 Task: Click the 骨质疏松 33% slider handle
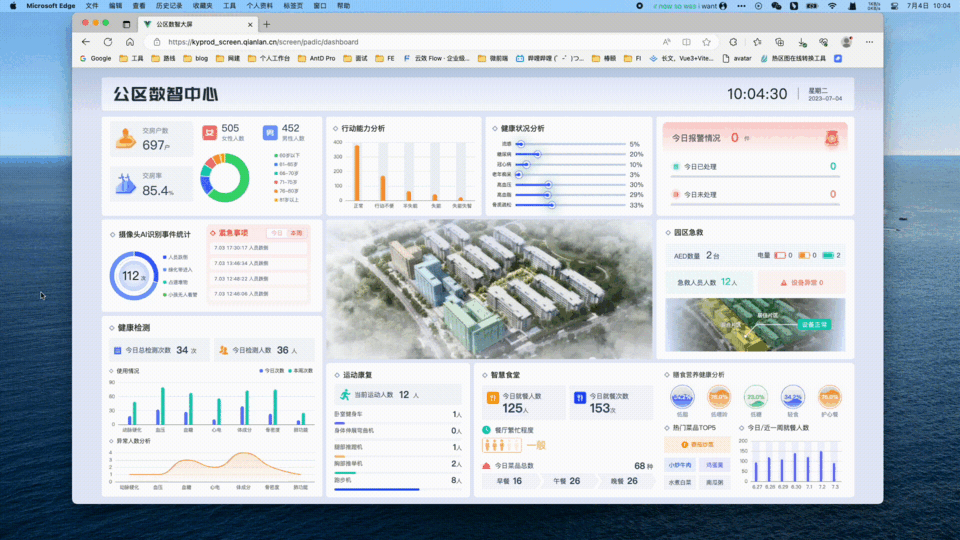tap(551, 205)
